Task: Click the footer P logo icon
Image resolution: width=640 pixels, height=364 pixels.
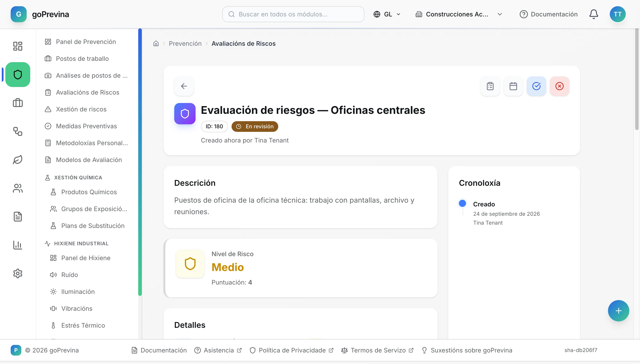Action: coord(16,350)
